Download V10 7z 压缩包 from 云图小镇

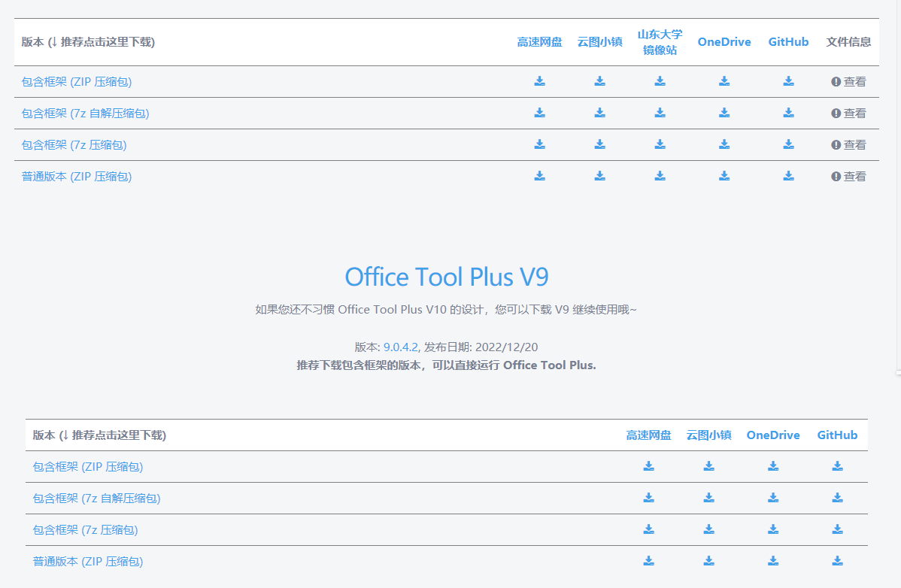600,144
